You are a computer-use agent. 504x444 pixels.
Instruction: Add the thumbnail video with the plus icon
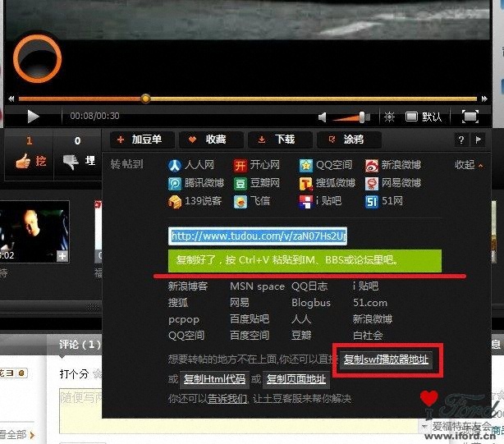(x=62, y=256)
